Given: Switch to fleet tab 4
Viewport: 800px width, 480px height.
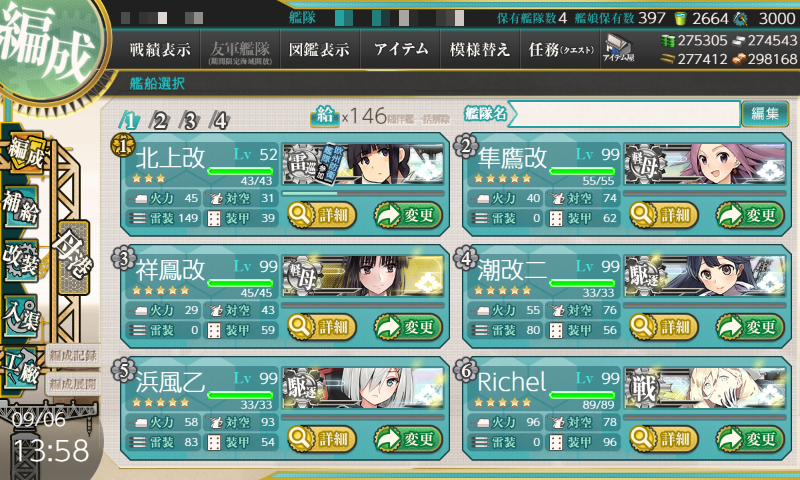Looking at the screenshot, I should [x=220, y=121].
